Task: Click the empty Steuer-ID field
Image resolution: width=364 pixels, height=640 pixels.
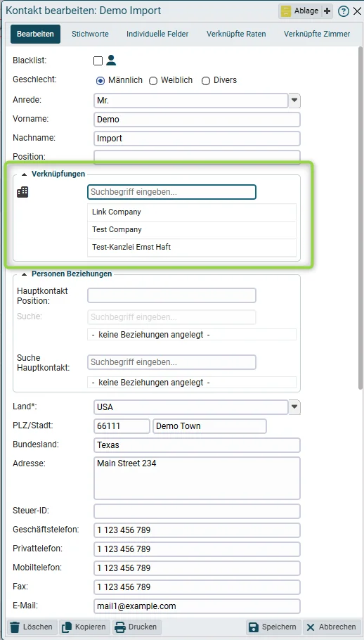Action: (197, 511)
